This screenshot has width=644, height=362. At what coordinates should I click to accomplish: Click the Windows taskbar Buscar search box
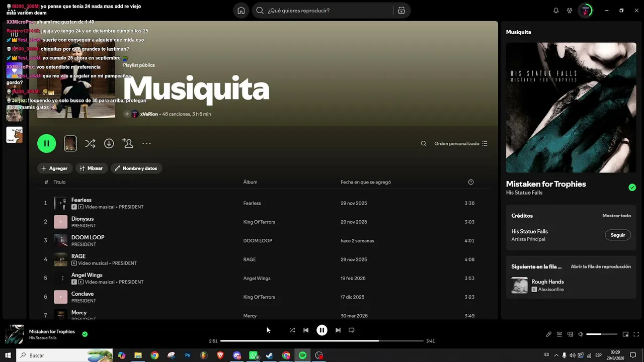64,355
